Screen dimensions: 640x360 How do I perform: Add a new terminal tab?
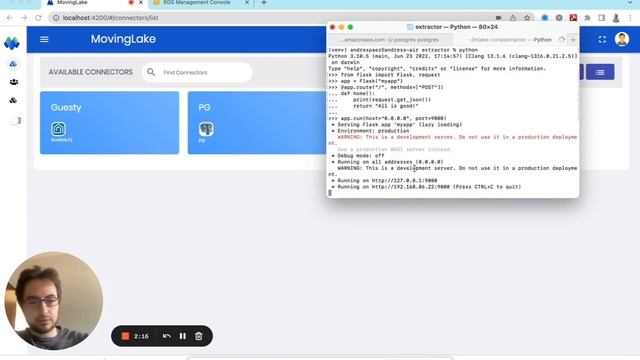573,40
